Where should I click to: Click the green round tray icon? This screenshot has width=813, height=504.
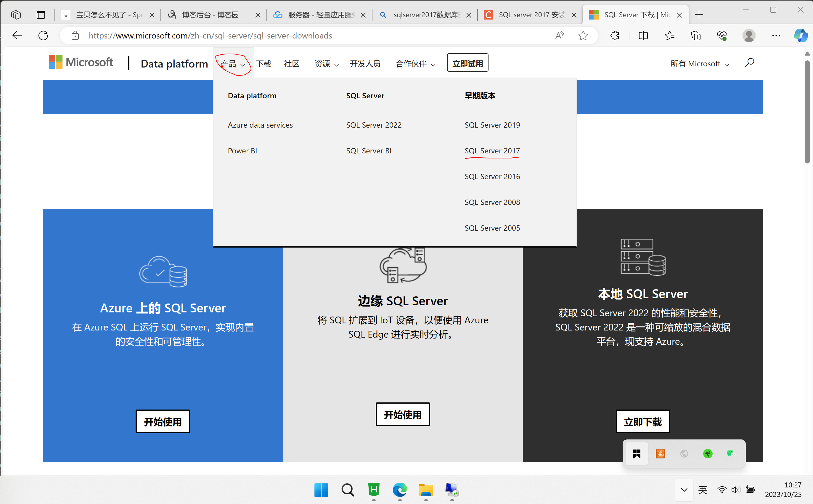tap(708, 453)
